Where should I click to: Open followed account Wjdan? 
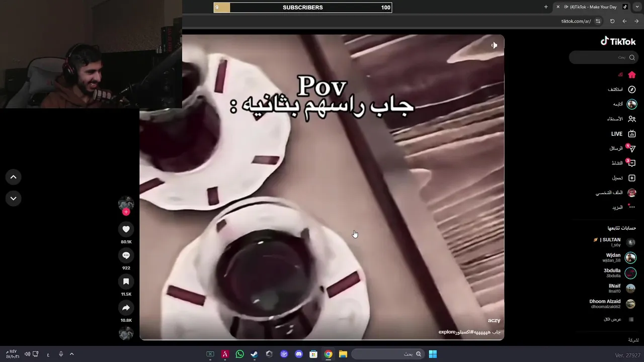pyautogui.click(x=619, y=257)
